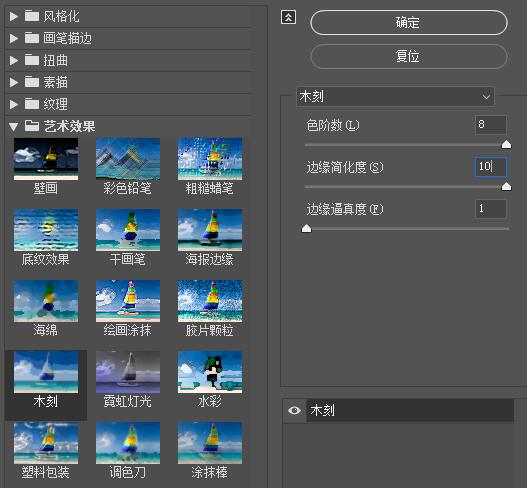
Task: Click the 扭曲 folder icon
Action: coord(32,60)
